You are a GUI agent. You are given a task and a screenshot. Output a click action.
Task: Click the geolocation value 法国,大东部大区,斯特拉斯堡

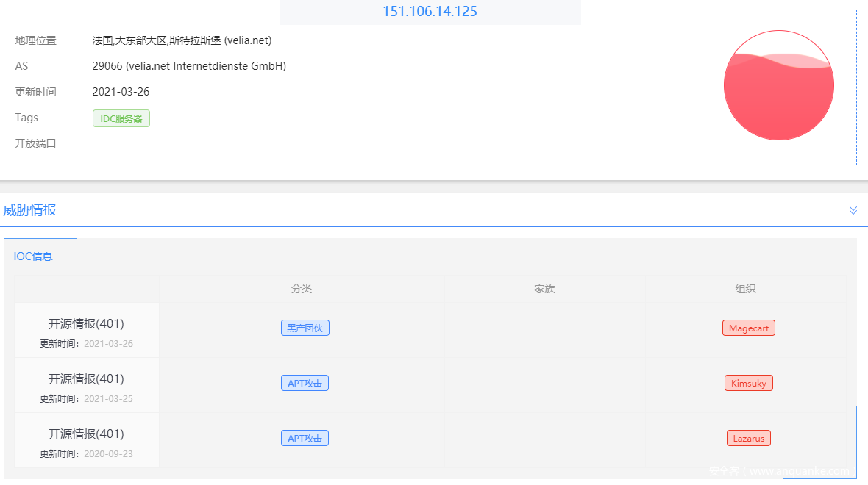(x=182, y=40)
